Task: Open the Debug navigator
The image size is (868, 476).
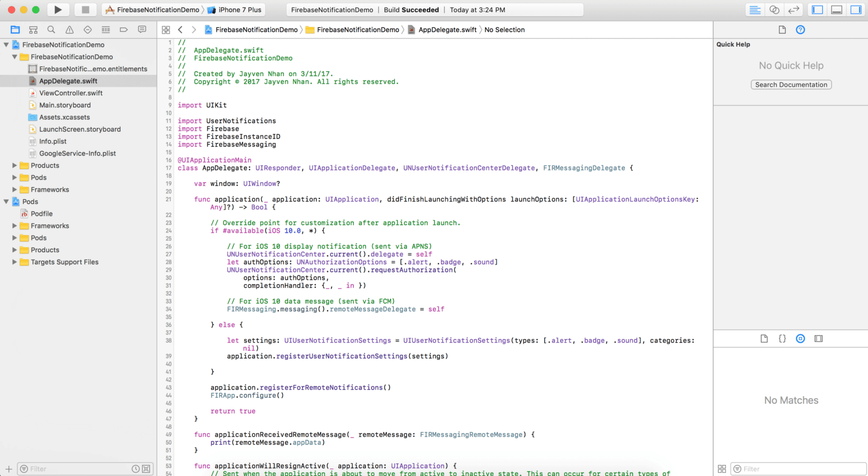Action: pyautogui.click(x=106, y=30)
